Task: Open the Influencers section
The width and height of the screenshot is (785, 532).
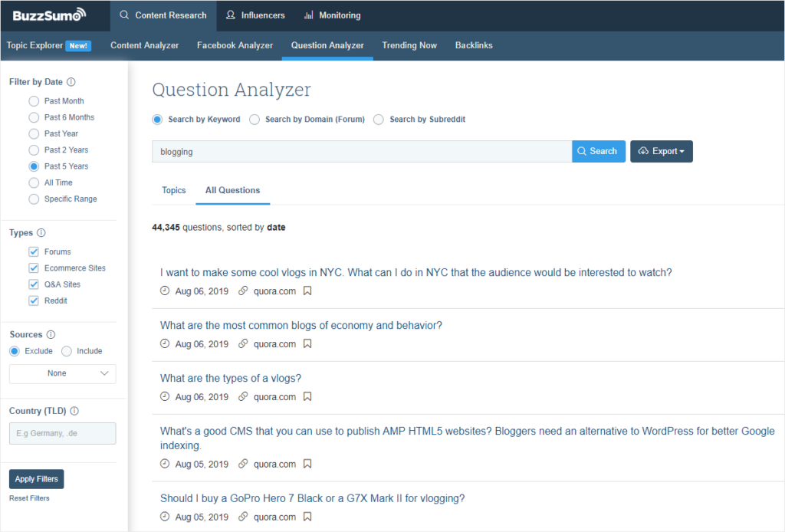Action: (255, 15)
